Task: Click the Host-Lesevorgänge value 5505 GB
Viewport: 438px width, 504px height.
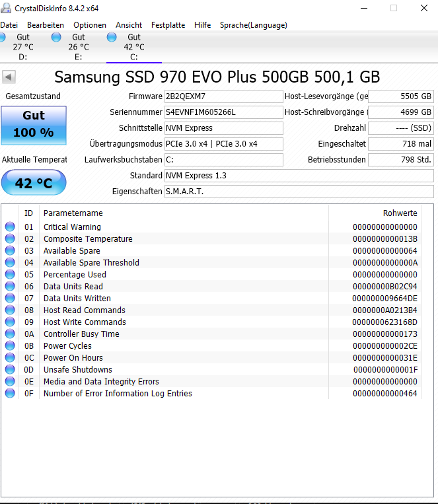Action: pos(401,96)
